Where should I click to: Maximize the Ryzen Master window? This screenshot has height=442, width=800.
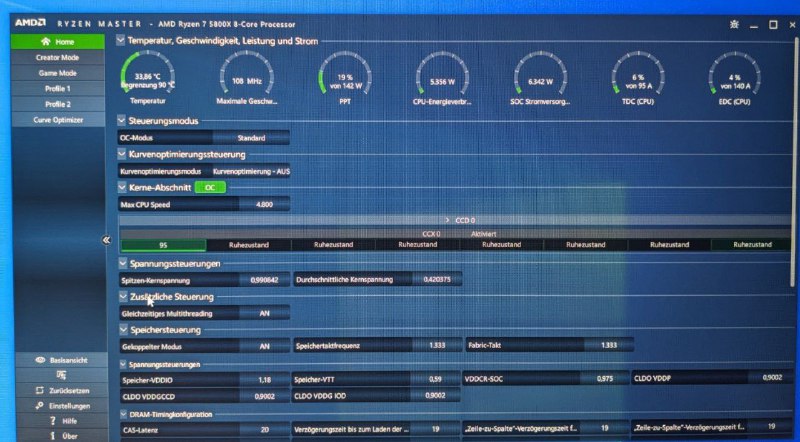coord(773,24)
